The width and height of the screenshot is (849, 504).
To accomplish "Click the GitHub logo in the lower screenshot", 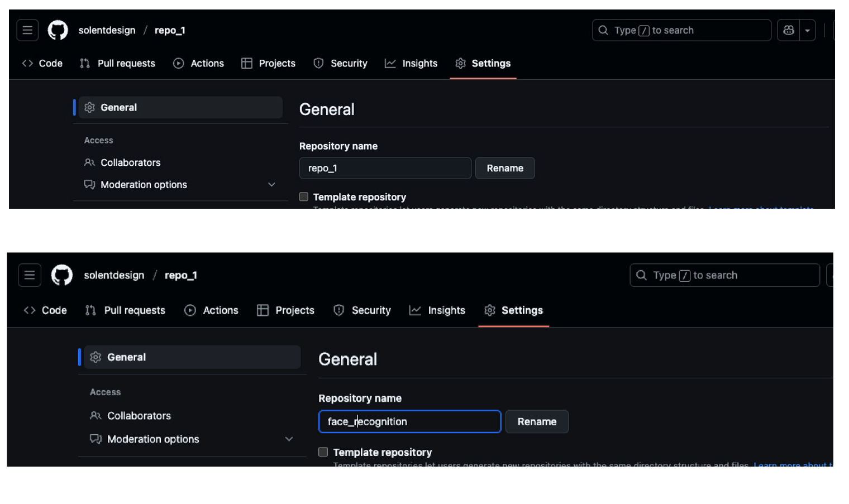I will tap(62, 275).
